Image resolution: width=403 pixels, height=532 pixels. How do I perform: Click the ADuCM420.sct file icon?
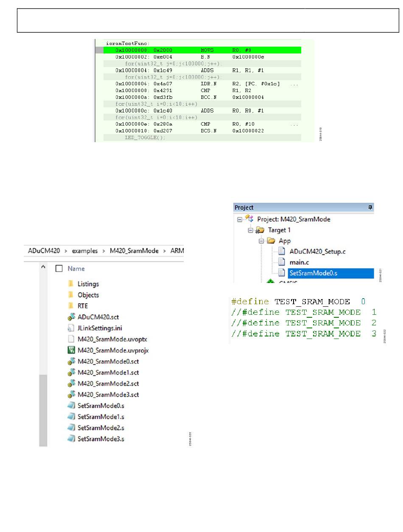point(71,317)
